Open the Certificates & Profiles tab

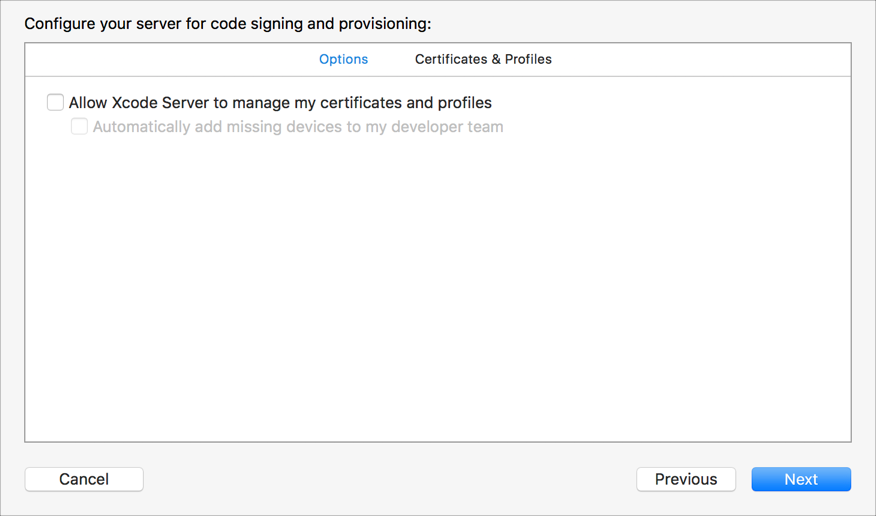tap(483, 59)
